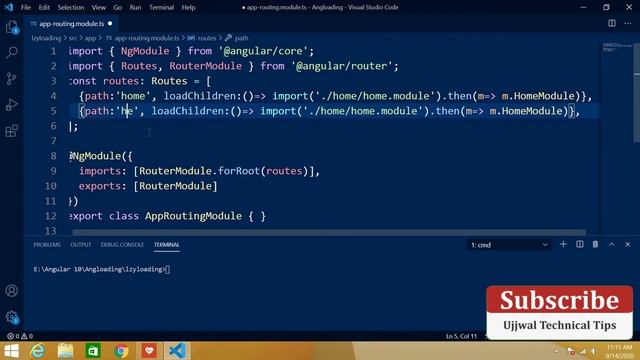The image size is (640, 360).
Task: Open the terminal selector dropdown '1: cmd'
Action: (509, 245)
